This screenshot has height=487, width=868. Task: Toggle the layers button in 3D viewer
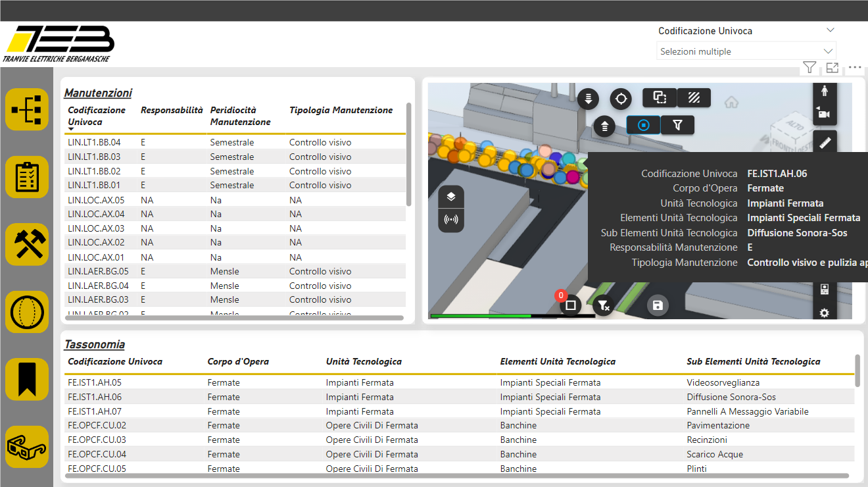coord(451,197)
